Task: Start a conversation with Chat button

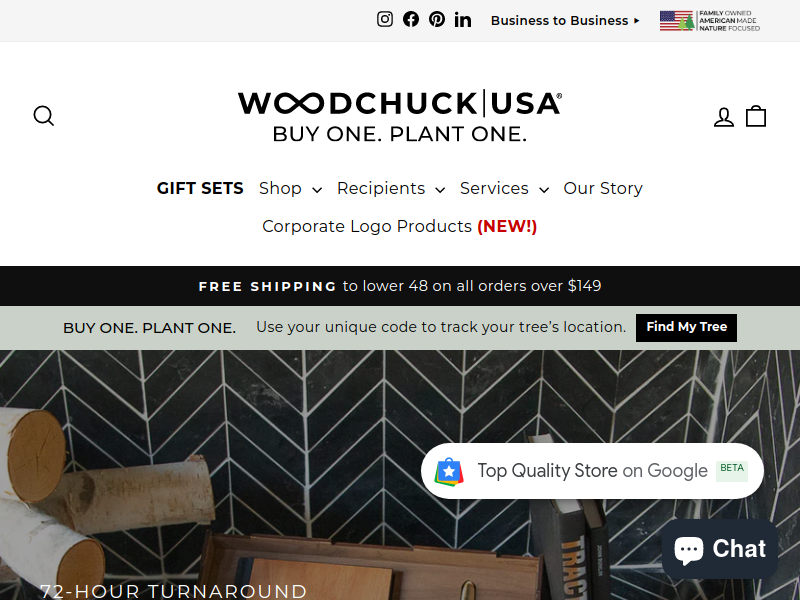Action: click(720, 549)
